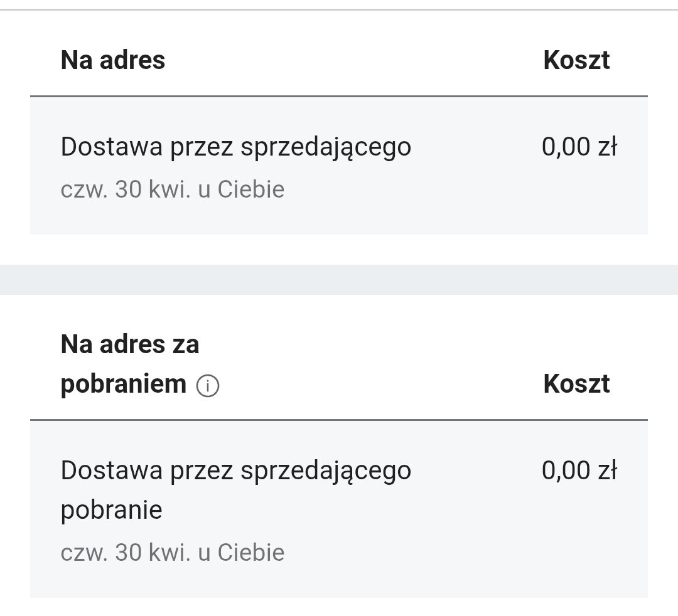Click the Koszt header above the first delivery option

point(576,60)
